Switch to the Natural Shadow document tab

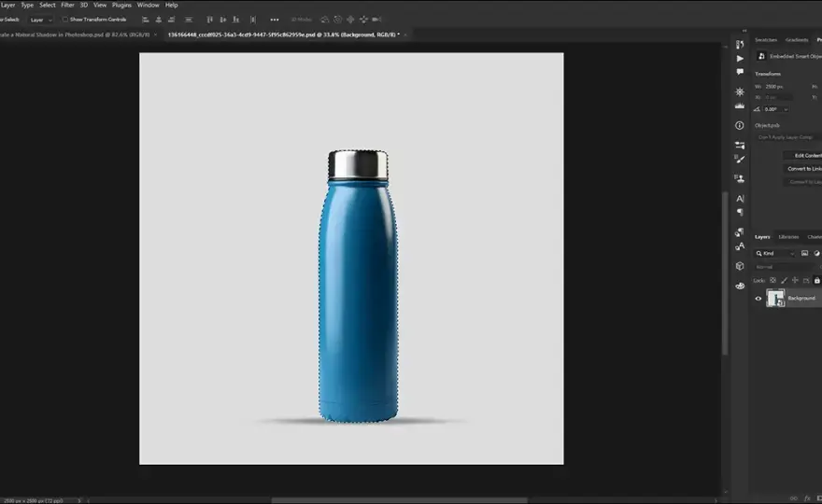[x=75, y=35]
